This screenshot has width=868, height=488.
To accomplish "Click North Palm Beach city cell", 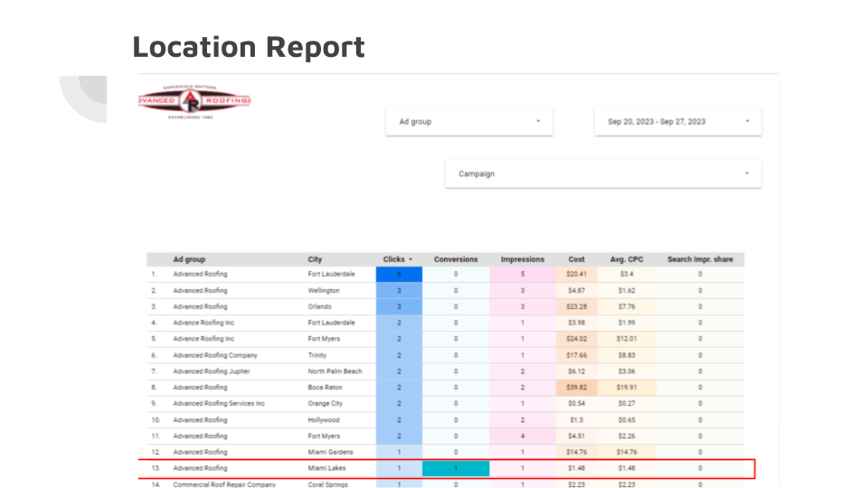I will [335, 371].
